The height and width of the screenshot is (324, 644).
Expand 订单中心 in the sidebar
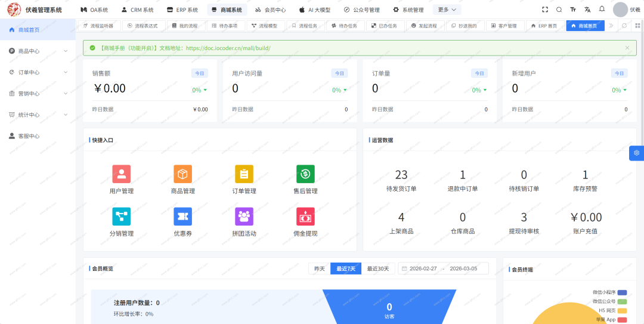click(x=38, y=72)
